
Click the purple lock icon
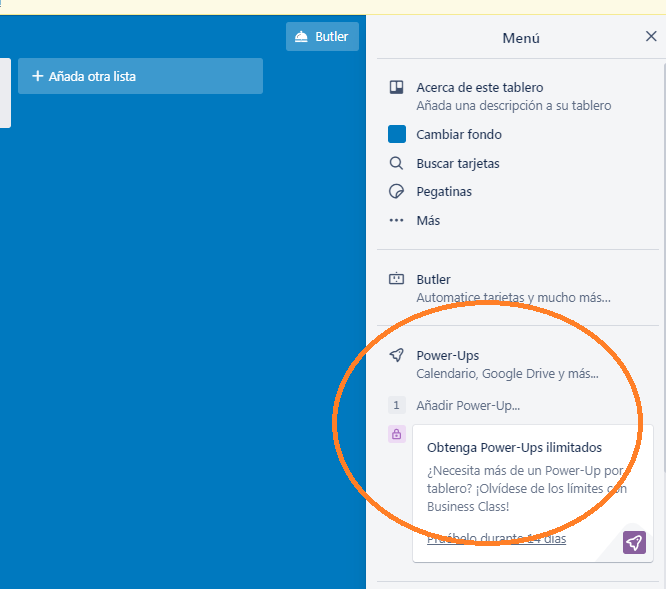tap(397, 434)
